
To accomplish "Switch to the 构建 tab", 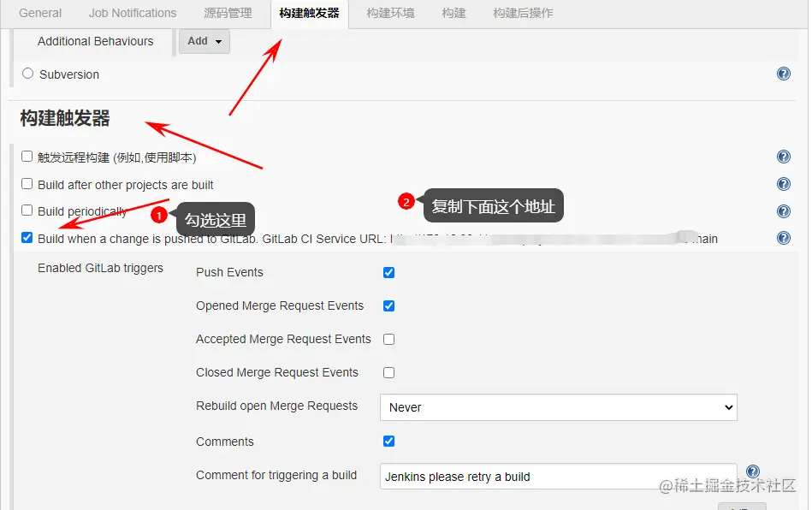I will [453, 13].
